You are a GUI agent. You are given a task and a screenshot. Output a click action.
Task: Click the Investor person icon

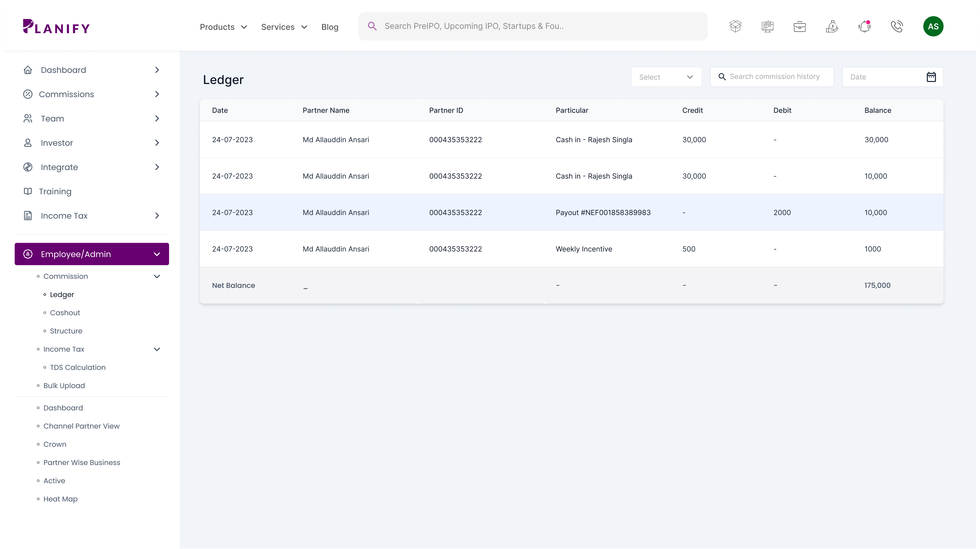pos(28,143)
